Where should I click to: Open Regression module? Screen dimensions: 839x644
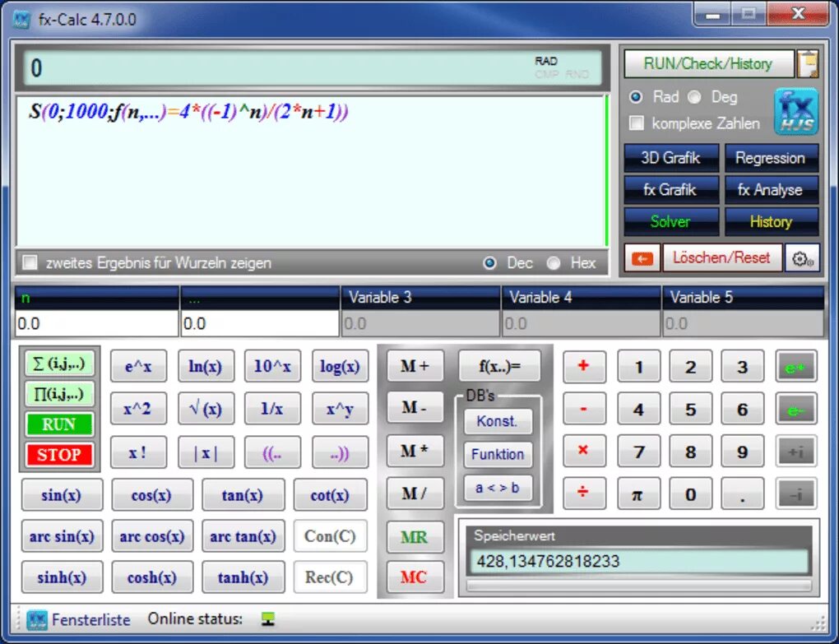[771, 158]
